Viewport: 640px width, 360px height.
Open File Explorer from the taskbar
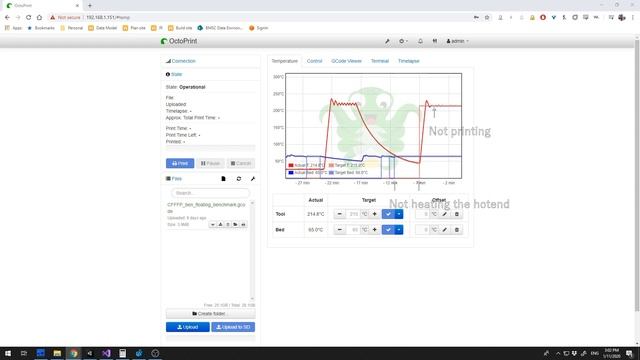pyautogui.click(x=57, y=353)
